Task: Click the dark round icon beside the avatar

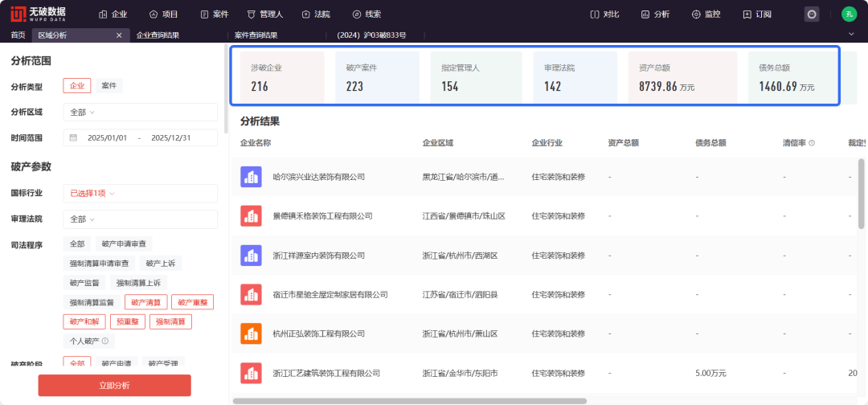Action: tap(812, 14)
